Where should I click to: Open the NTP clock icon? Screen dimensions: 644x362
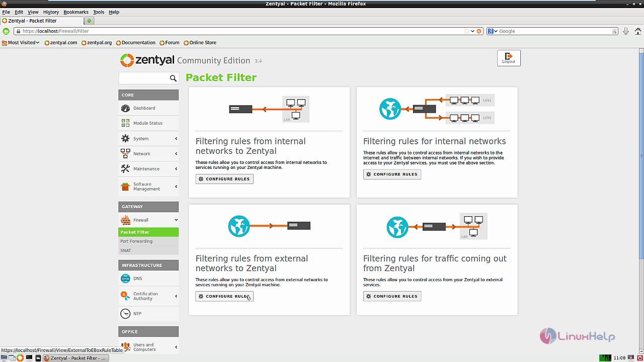point(125,314)
